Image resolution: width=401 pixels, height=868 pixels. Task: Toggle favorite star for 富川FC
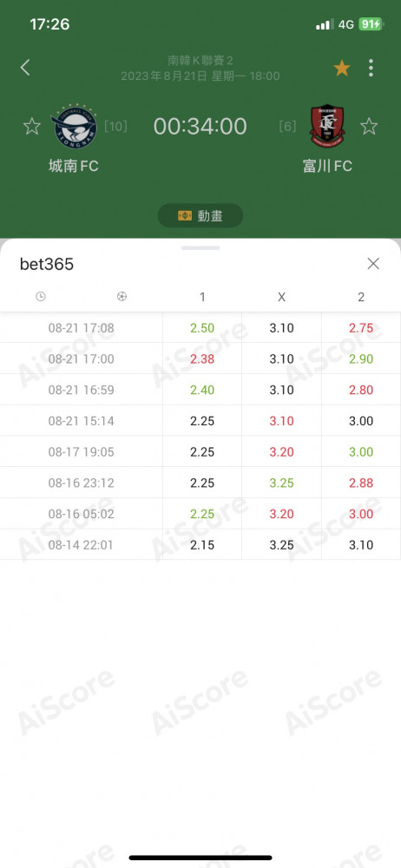(x=369, y=126)
